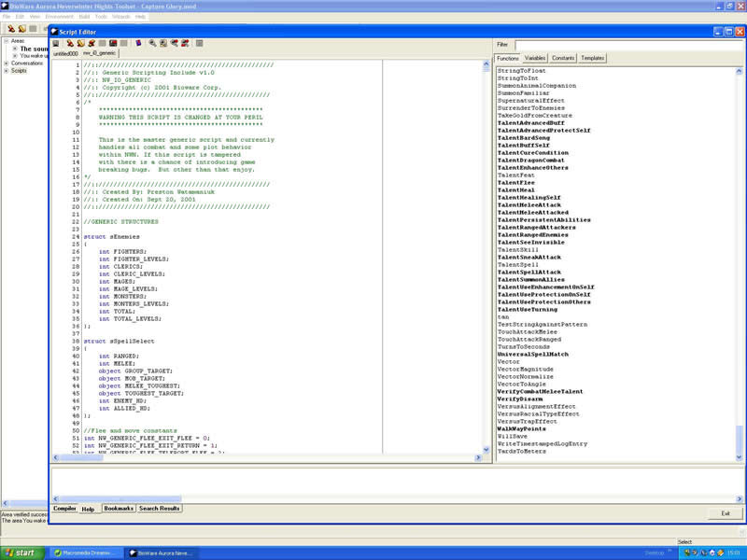Open the Build menu in Toolset window

click(x=84, y=17)
